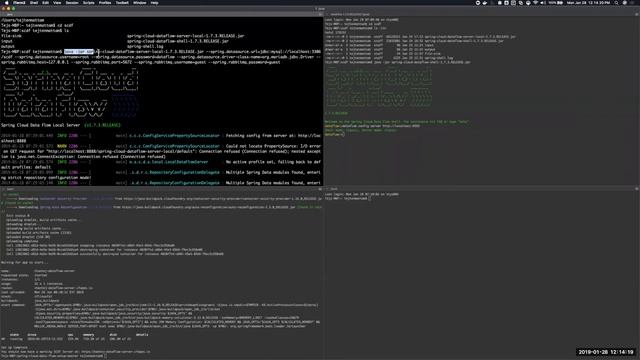The image size is (640, 360).
Task: Focus the dataflow:> prompt in top-right pane
Action: tap(334, 135)
